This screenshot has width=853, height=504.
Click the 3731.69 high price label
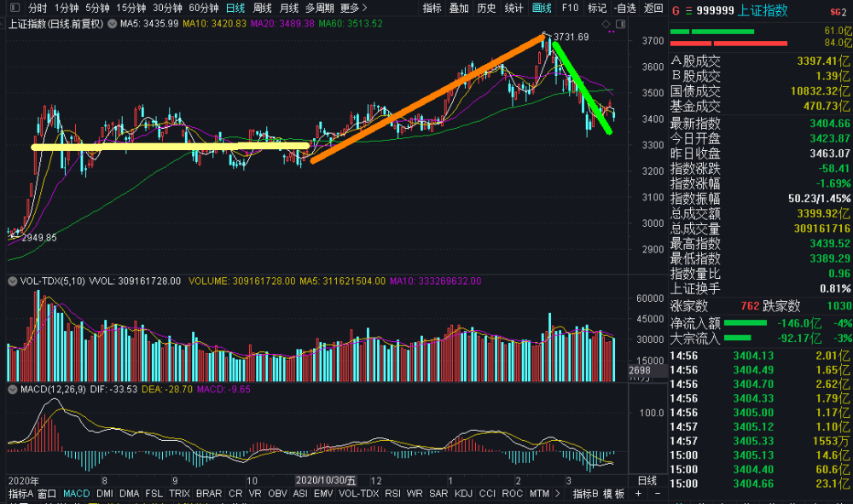pos(572,37)
